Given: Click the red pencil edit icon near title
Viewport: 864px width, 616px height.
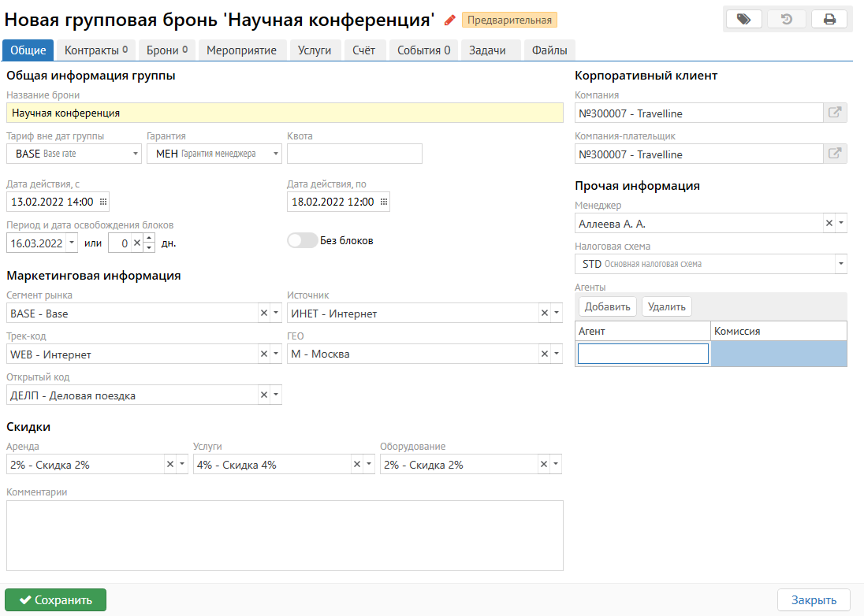Looking at the screenshot, I should pos(450,20).
